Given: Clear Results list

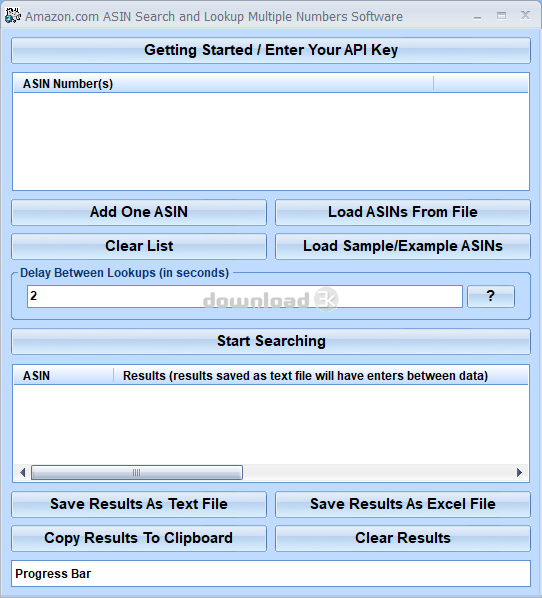Looking at the screenshot, I should (x=403, y=539).
